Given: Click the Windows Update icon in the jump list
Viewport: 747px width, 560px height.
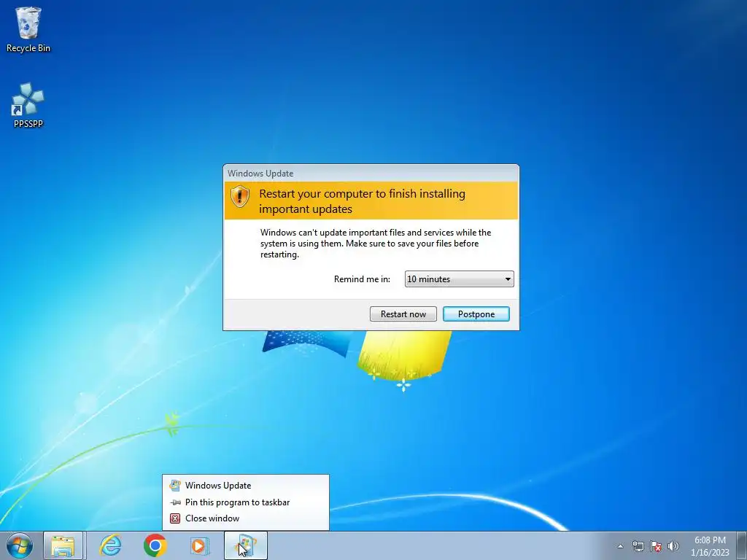Looking at the screenshot, I should (x=175, y=485).
